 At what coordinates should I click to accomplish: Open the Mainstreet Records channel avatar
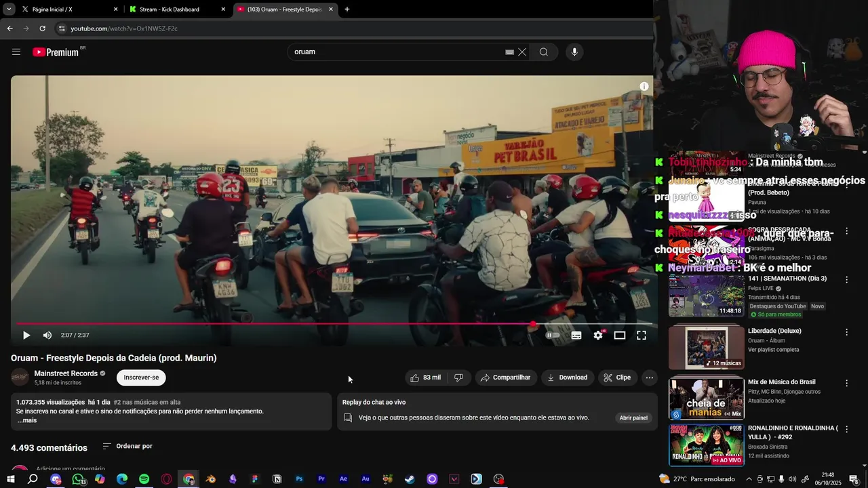20,378
